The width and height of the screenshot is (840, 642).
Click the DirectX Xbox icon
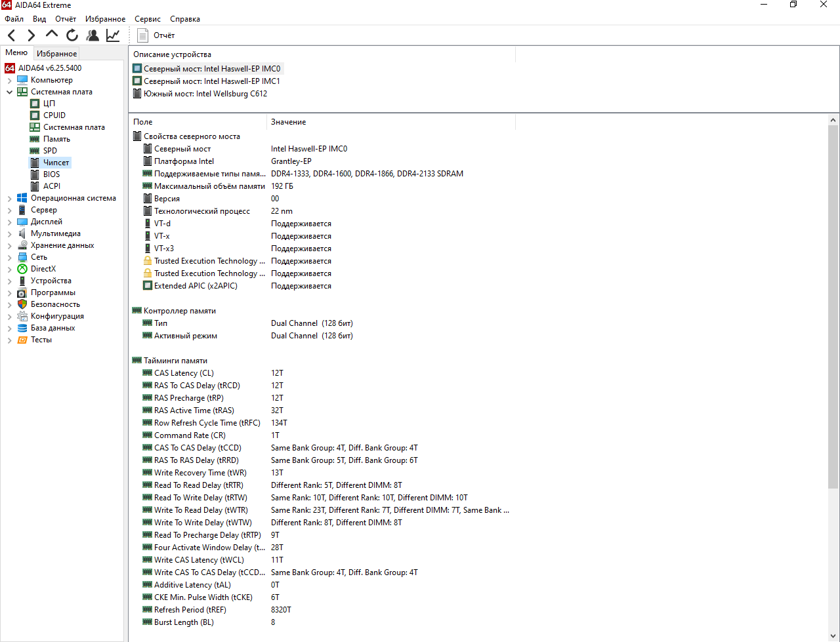[x=23, y=269]
